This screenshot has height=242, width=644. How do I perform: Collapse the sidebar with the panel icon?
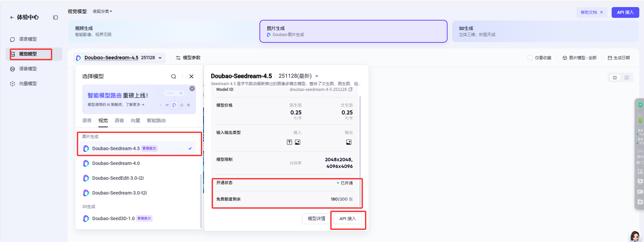pyautogui.click(x=56, y=18)
